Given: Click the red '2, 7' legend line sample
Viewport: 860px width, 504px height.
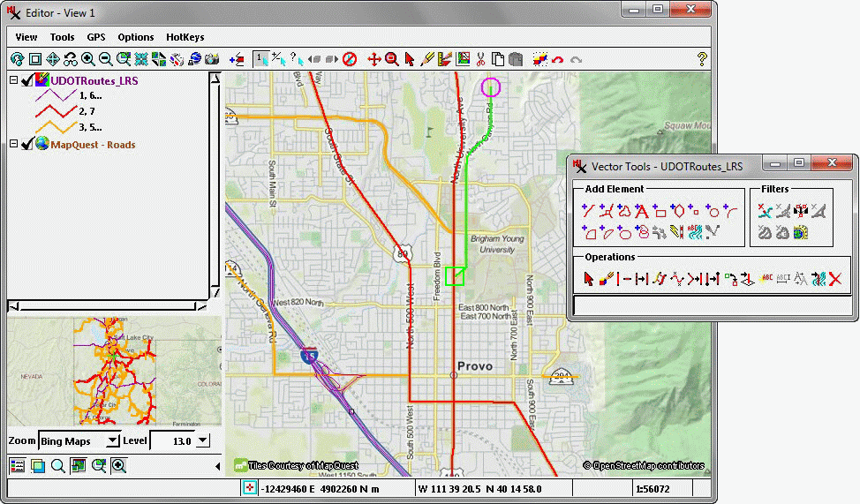Looking at the screenshot, I should (56, 111).
